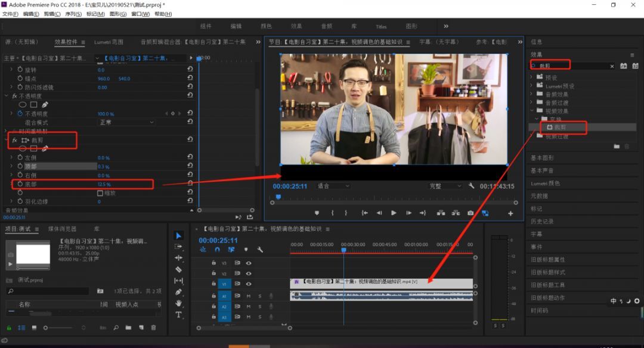
Task: Toggle timeline Snap magnet icon
Action: point(217,250)
